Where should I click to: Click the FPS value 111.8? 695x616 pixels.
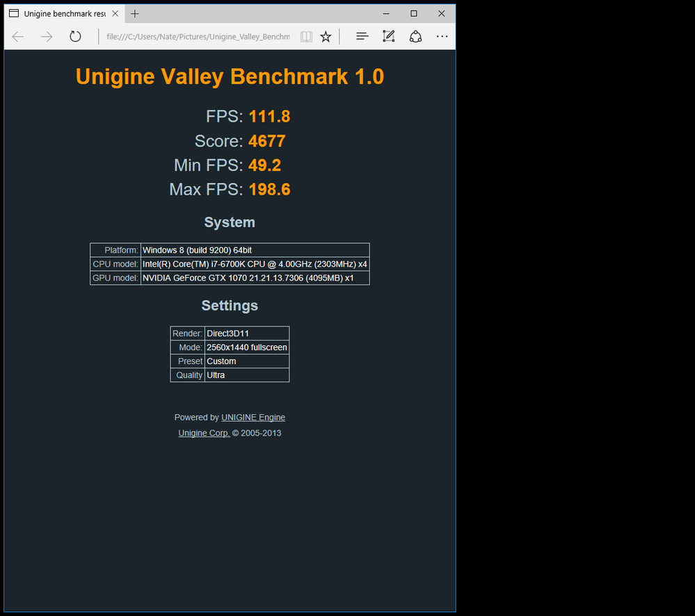[269, 117]
